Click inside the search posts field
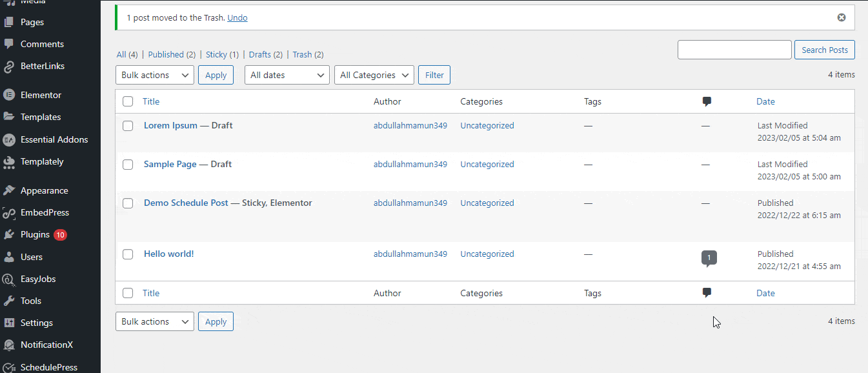 point(734,49)
